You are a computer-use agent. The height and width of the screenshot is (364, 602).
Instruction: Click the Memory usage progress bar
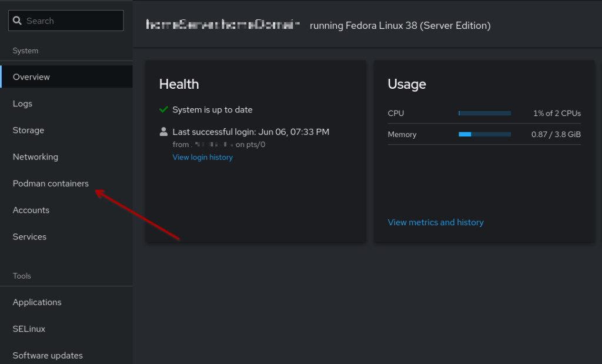[484, 134]
